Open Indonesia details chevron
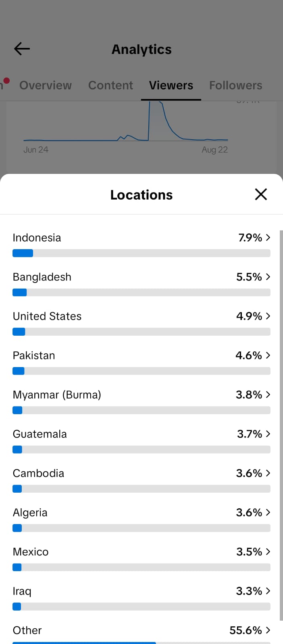 [x=268, y=237]
